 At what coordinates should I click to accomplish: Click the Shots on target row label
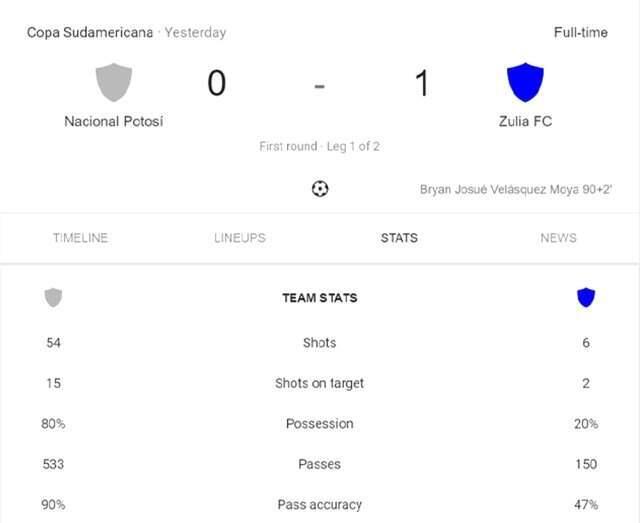(320, 383)
